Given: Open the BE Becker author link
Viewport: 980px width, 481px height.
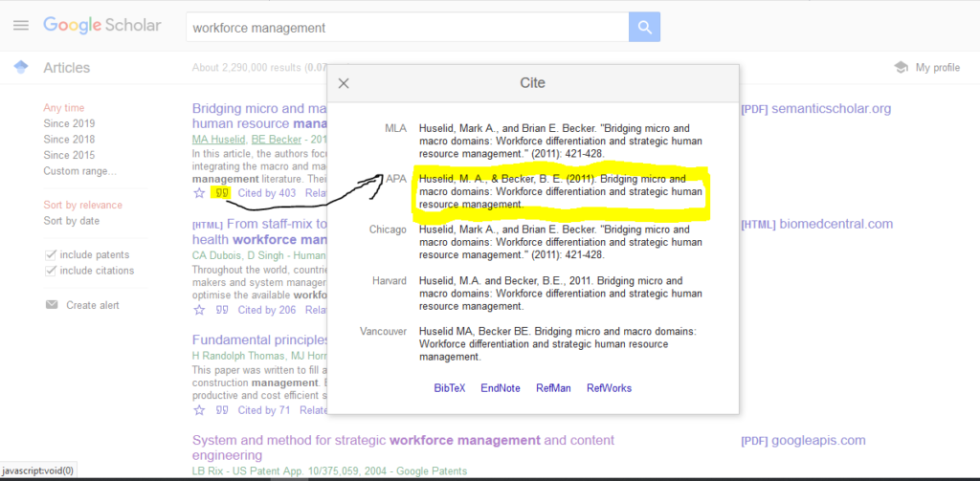Looking at the screenshot, I should [276, 140].
